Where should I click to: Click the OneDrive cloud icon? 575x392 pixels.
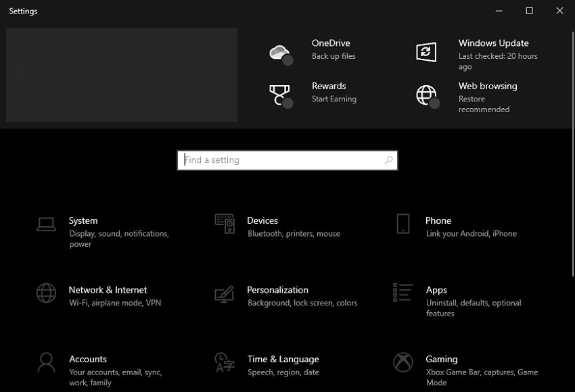pos(280,54)
